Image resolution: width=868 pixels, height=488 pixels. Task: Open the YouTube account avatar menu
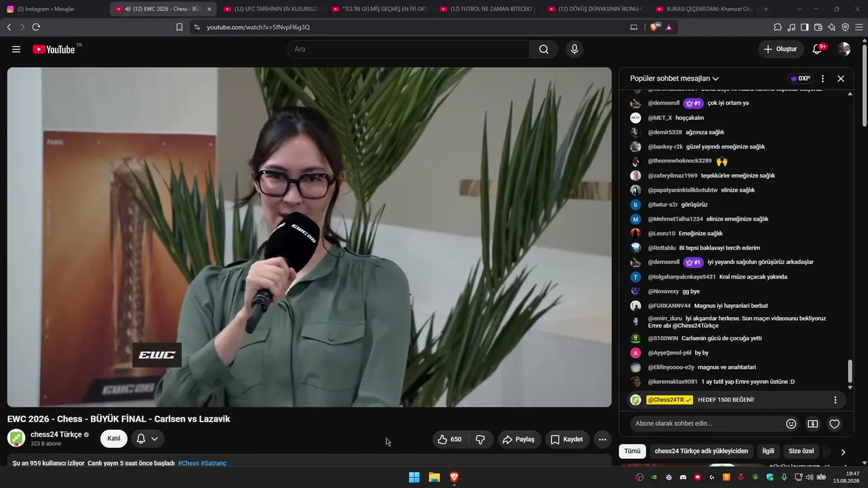844,49
